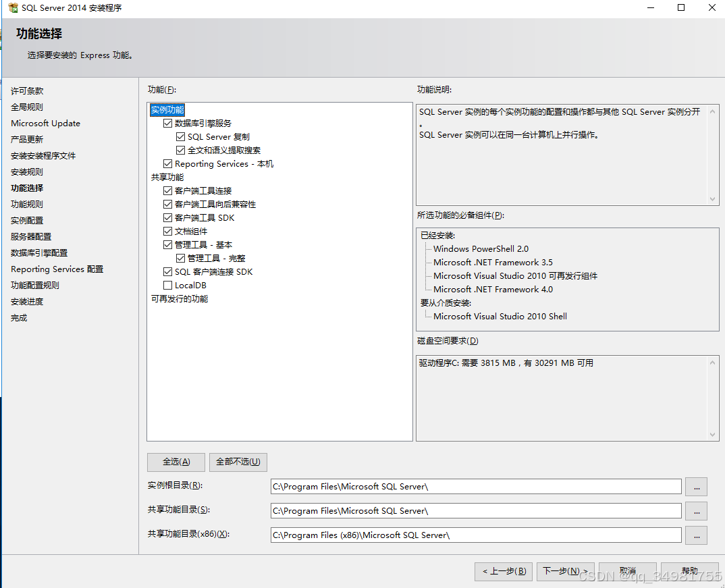Browse for 共享功能目录(x86) path

696,535
